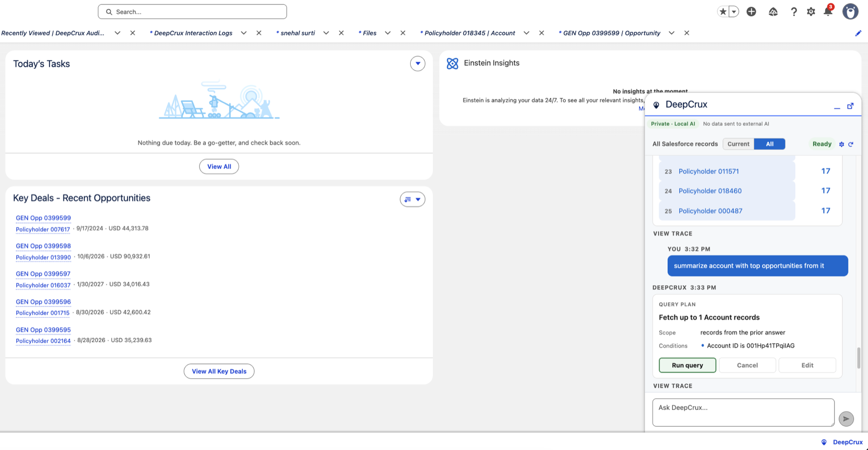Expand the GEN Opp 0399599 tab chevron menu

coord(672,33)
